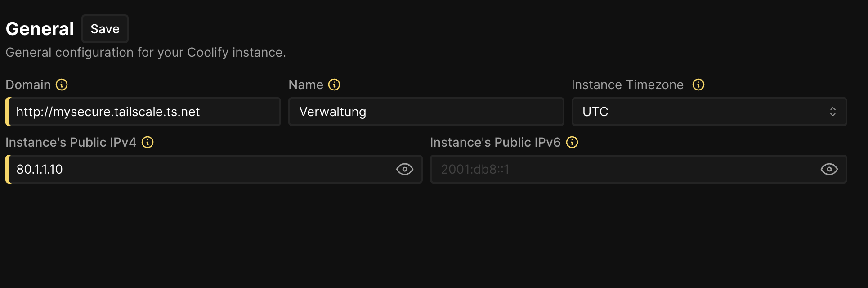Click the info icon beside Public IPv6 label

pyautogui.click(x=572, y=142)
